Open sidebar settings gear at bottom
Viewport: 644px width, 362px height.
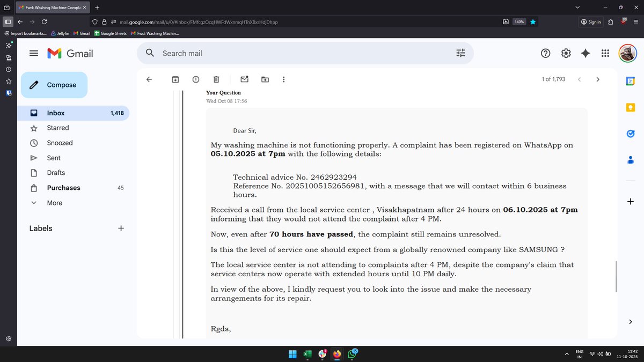9,339
